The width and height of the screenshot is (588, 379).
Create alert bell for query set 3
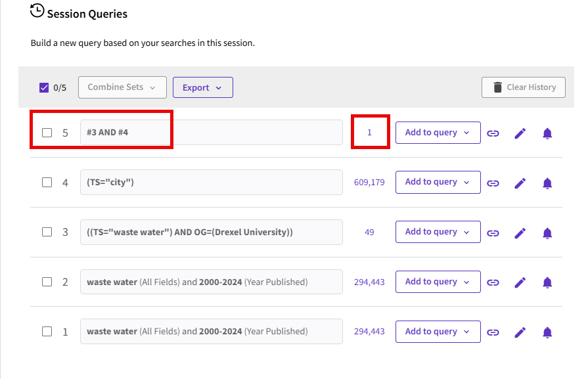547,233
